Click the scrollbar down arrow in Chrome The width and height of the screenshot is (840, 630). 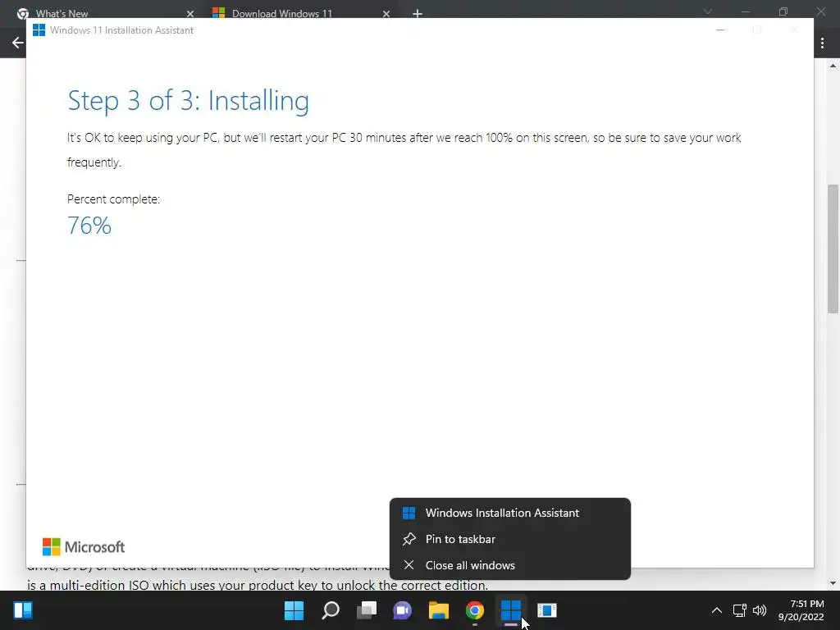(x=833, y=583)
